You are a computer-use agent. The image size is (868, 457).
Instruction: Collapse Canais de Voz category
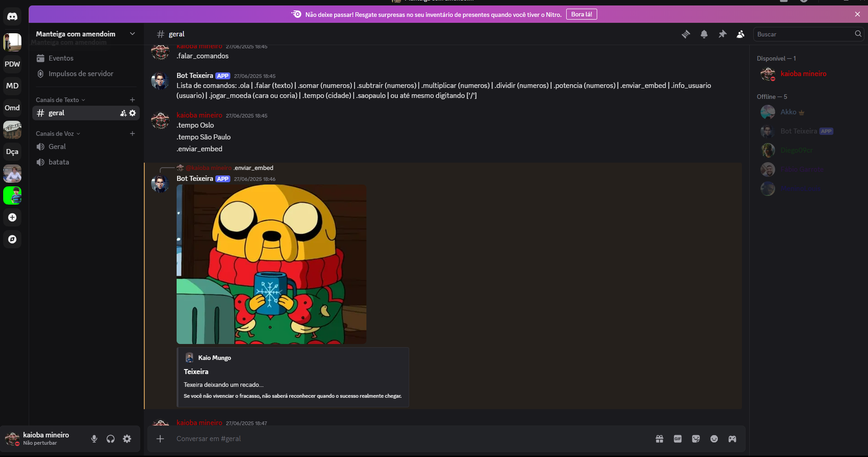(x=58, y=134)
